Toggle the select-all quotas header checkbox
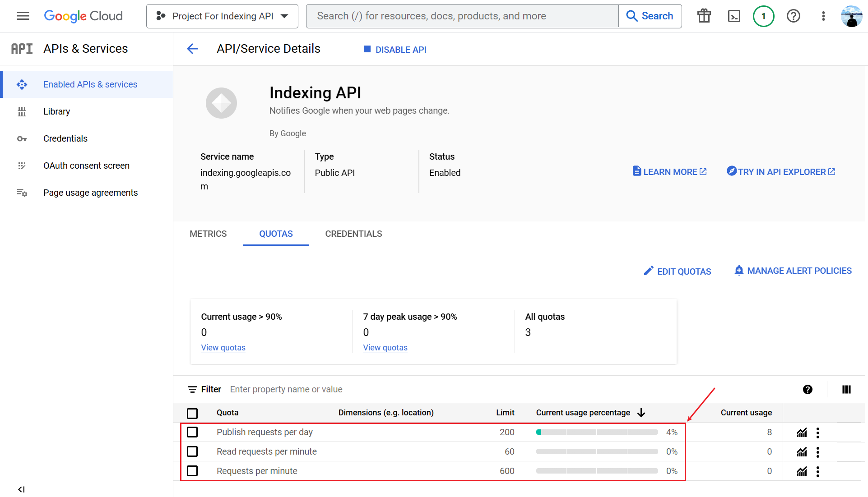868x497 pixels. 192,413
